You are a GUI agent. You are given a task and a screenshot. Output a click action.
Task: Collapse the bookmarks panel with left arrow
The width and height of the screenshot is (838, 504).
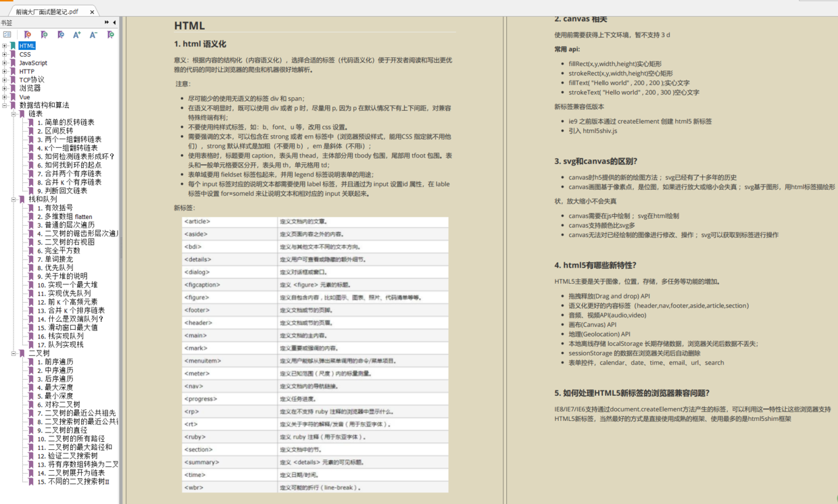114,22
